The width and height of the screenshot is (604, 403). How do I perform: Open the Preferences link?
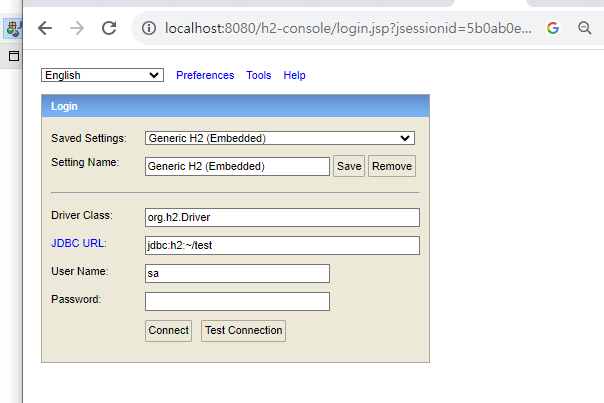(x=205, y=75)
